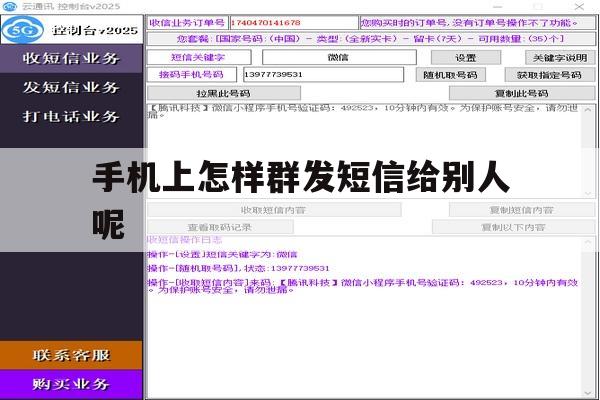Focus the phone number field 13977739531
The height and width of the screenshot is (400, 600).
pyautogui.click(x=323, y=74)
